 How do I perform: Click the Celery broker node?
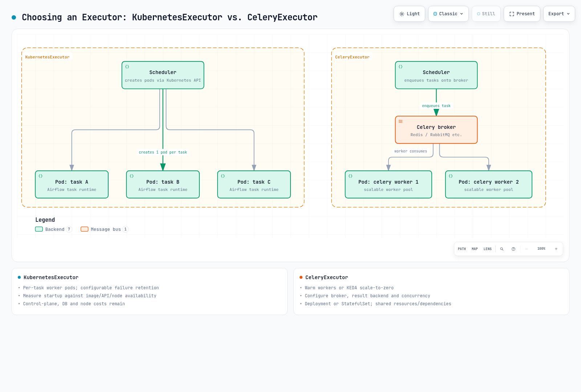point(436,130)
